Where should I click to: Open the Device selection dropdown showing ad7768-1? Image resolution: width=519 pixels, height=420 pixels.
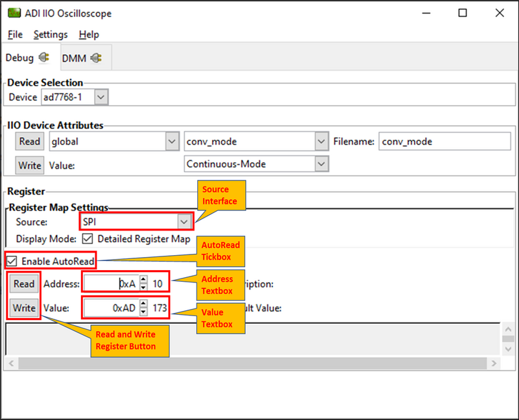click(101, 96)
